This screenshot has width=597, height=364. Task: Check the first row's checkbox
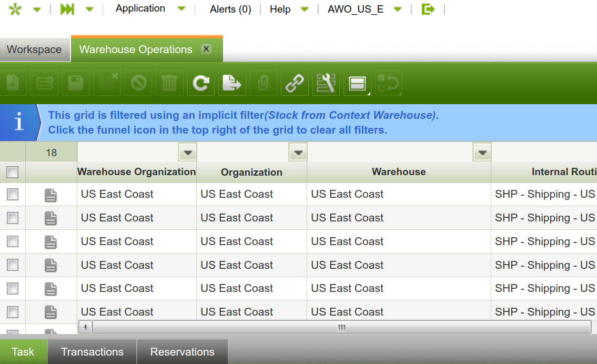tap(12, 195)
